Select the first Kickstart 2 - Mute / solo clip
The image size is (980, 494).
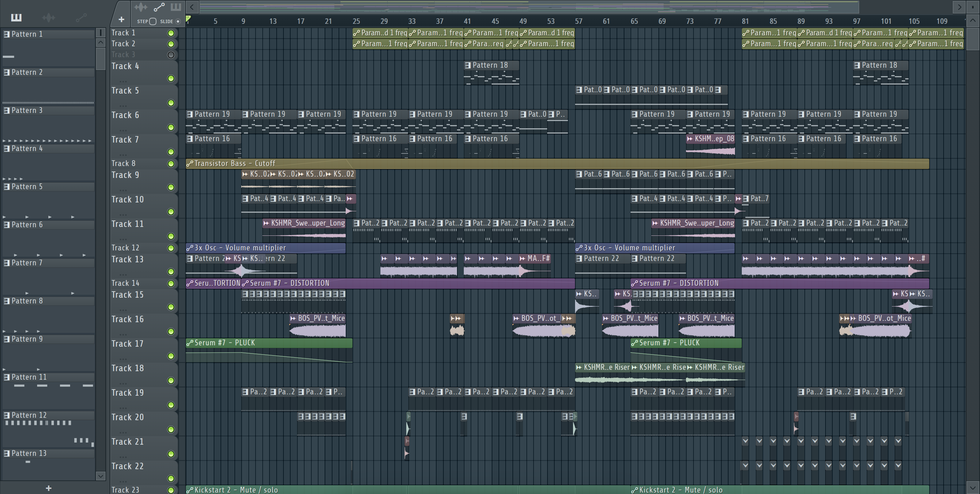click(x=408, y=490)
